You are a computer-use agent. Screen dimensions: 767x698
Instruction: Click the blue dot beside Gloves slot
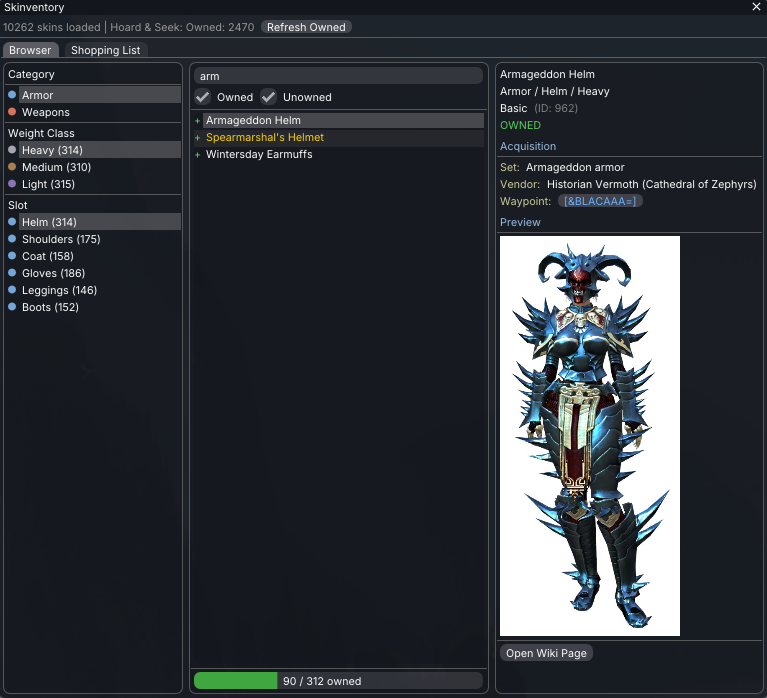point(12,273)
